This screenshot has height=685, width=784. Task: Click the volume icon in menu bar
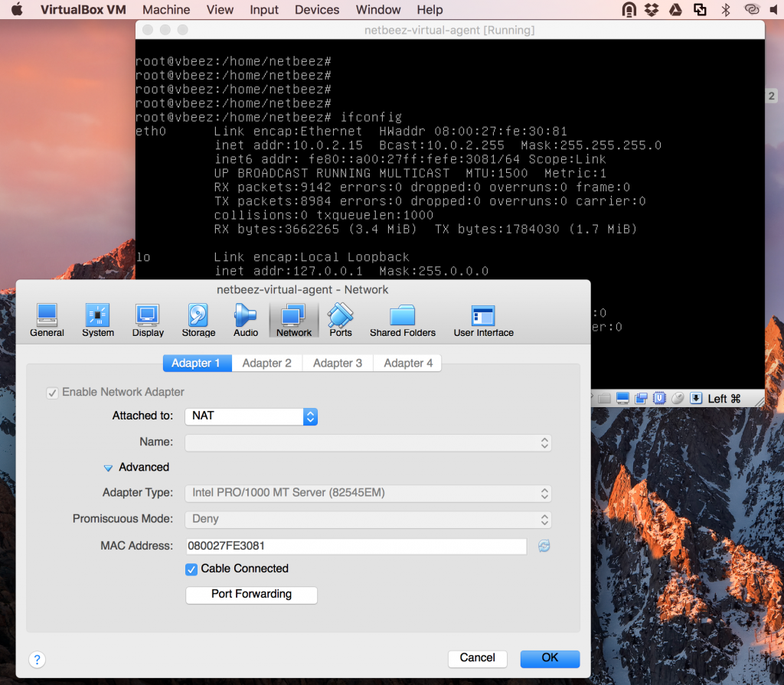click(x=775, y=9)
